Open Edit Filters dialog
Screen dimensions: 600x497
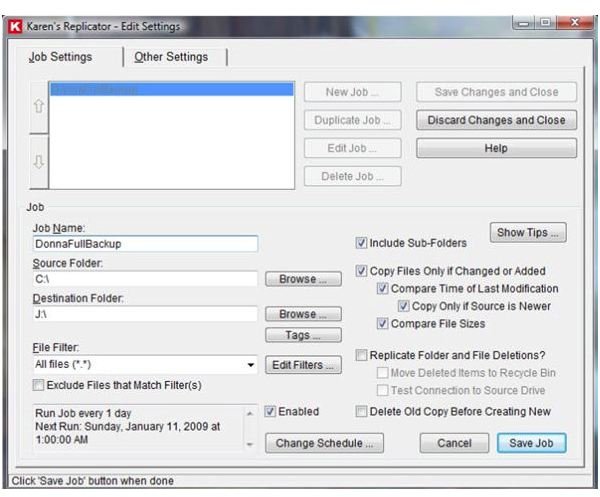click(303, 365)
